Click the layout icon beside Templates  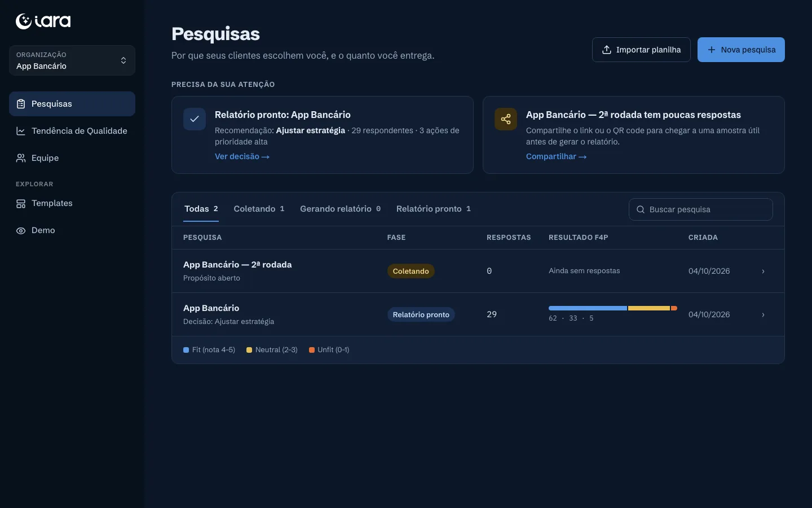tap(21, 203)
